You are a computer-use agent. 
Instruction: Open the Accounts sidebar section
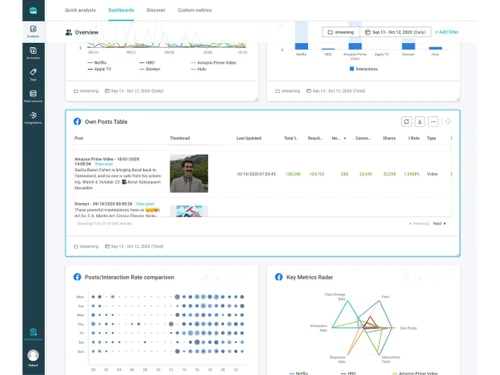tap(33, 53)
